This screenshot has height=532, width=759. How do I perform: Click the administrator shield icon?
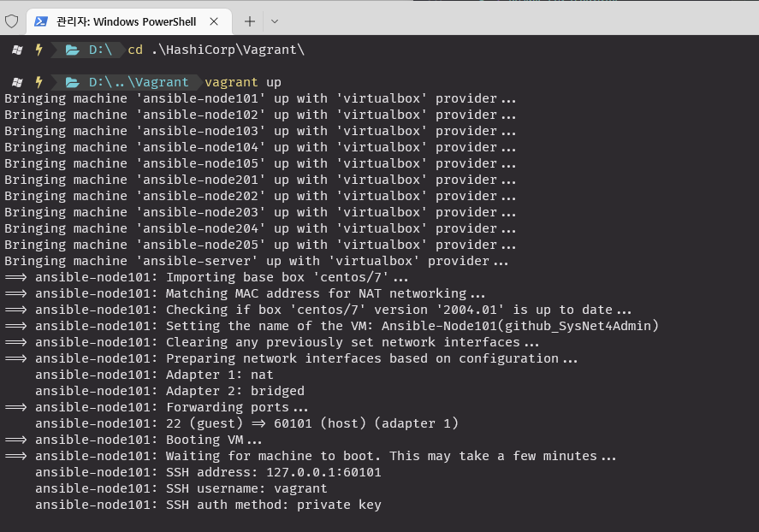(x=12, y=21)
